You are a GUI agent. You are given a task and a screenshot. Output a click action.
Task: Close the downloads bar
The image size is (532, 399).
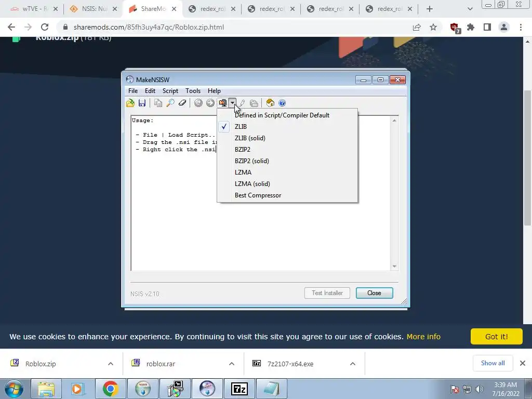coord(523,363)
